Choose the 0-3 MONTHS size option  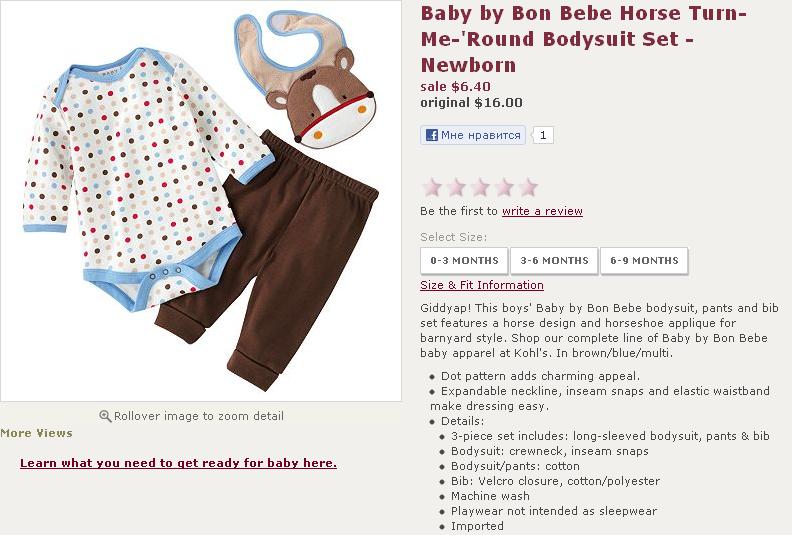pyautogui.click(x=464, y=261)
